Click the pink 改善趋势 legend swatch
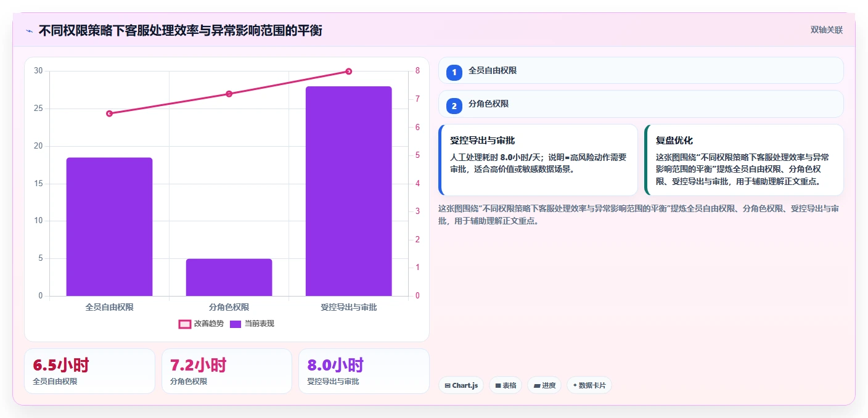868x418 pixels. point(185,324)
